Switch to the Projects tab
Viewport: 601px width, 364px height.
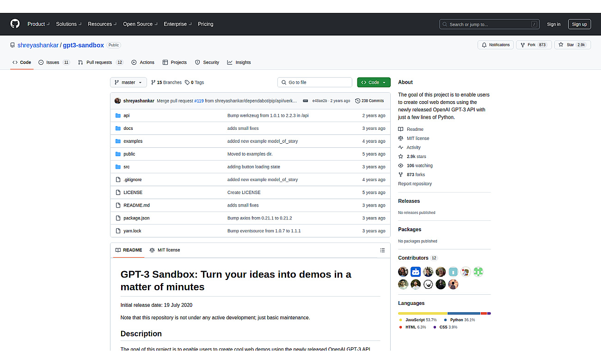pos(175,62)
